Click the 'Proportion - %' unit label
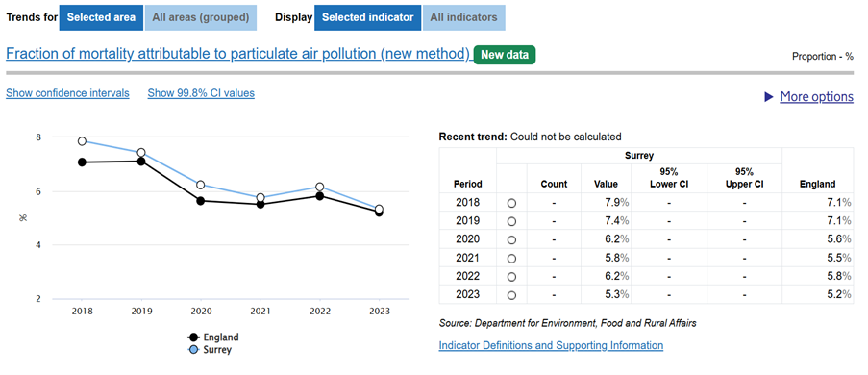The image size is (868, 375). pyautogui.click(x=823, y=56)
